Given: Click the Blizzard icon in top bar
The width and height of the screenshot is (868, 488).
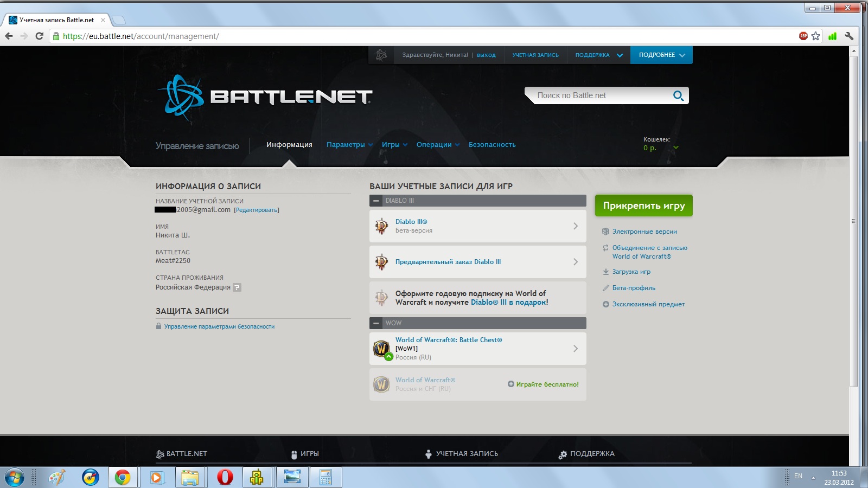Looking at the screenshot, I should point(381,55).
